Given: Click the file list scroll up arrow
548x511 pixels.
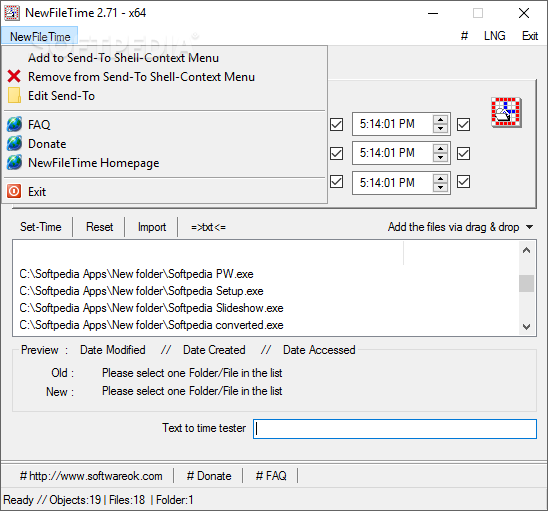Looking at the screenshot, I should 526,250.
